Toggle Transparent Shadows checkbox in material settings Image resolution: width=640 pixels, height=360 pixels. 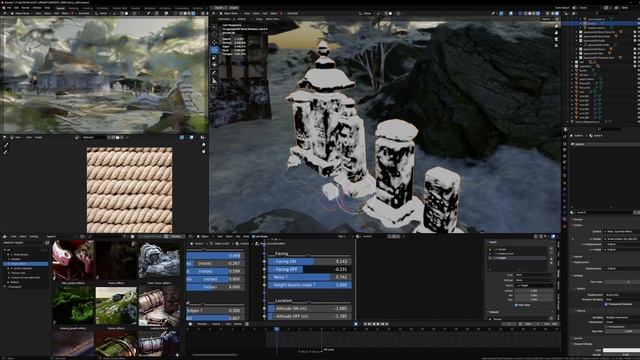tap(607, 304)
